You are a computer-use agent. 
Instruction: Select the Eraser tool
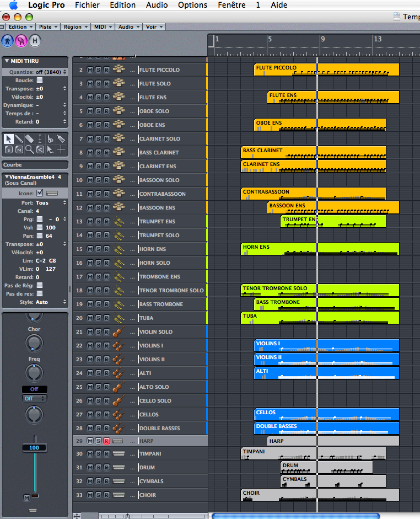(x=29, y=139)
